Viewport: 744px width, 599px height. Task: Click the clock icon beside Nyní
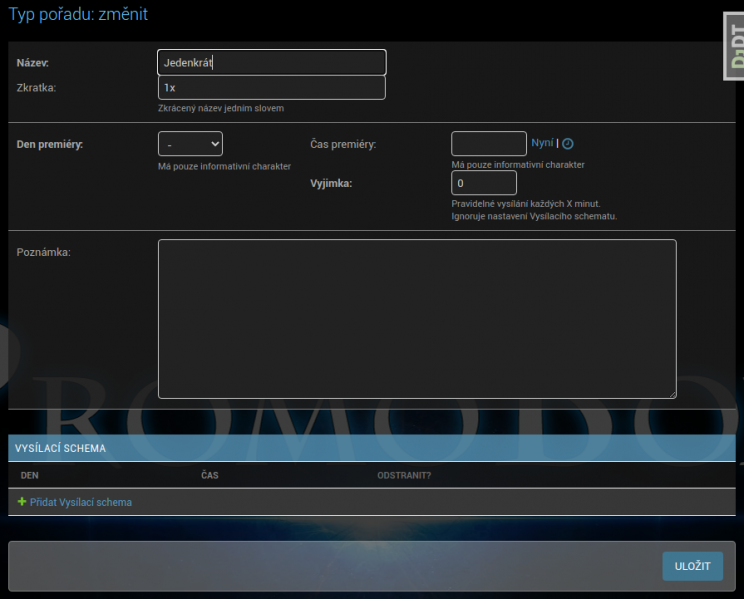(568, 144)
